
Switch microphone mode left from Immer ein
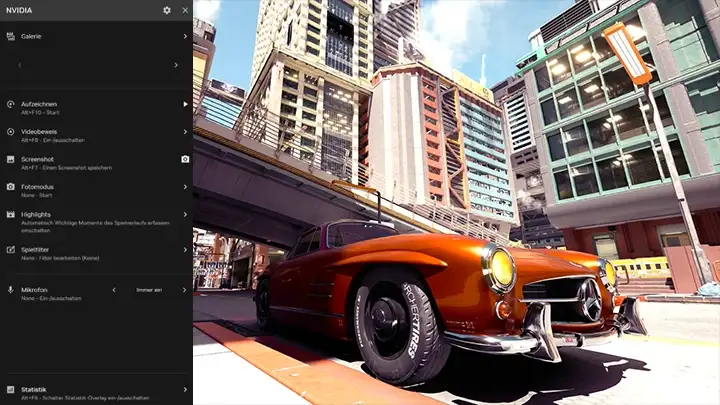[113, 290]
